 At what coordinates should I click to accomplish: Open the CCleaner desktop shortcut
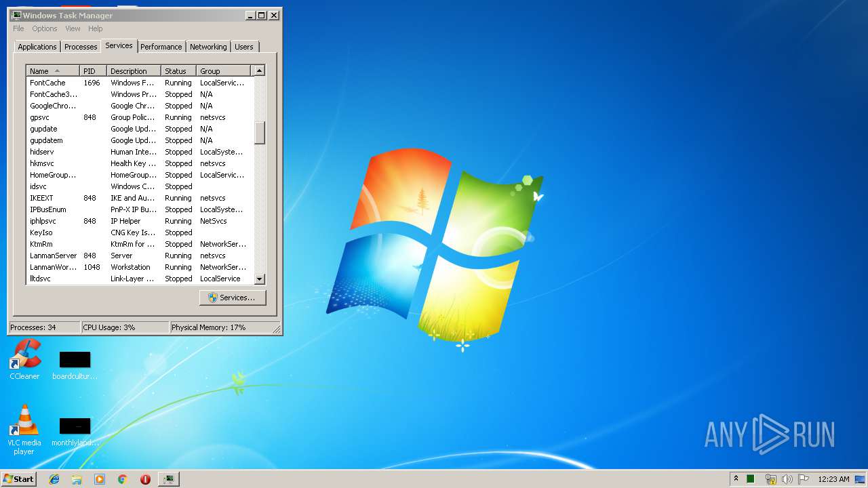(24, 360)
